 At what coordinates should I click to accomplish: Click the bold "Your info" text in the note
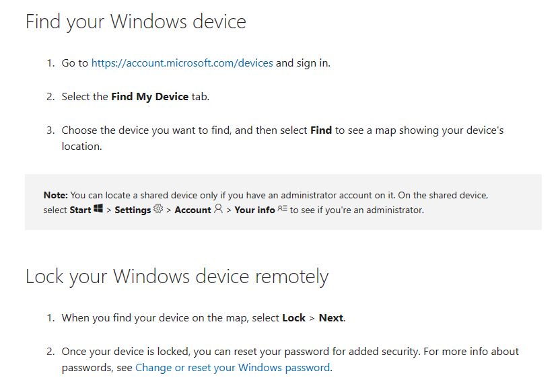pos(254,210)
